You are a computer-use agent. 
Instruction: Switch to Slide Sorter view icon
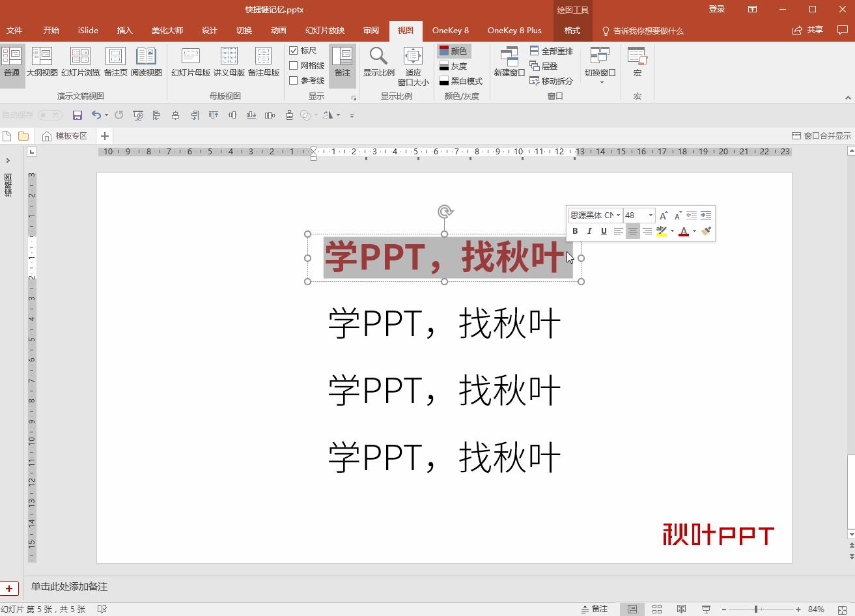click(657, 608)
